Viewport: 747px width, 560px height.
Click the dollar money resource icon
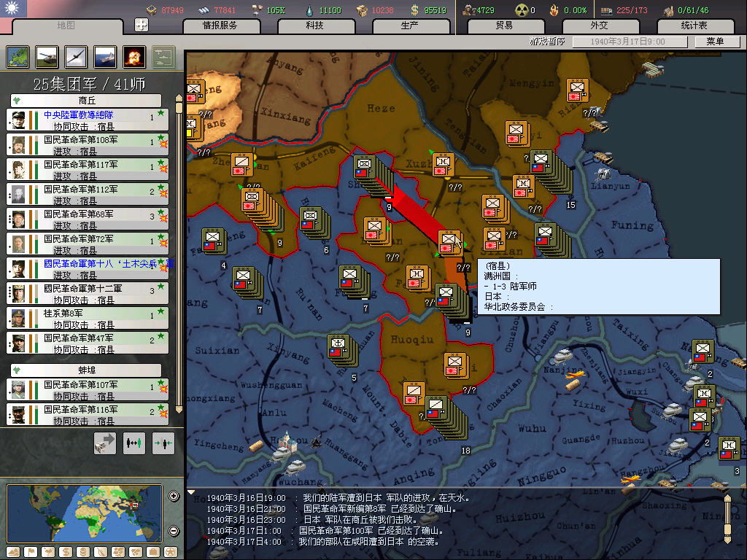[415, 10]
